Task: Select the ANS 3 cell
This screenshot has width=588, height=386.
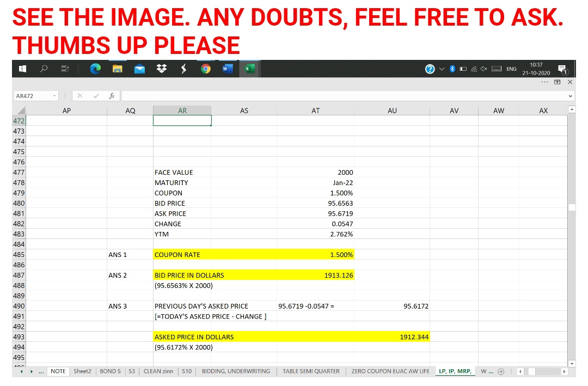Action: 130,306
